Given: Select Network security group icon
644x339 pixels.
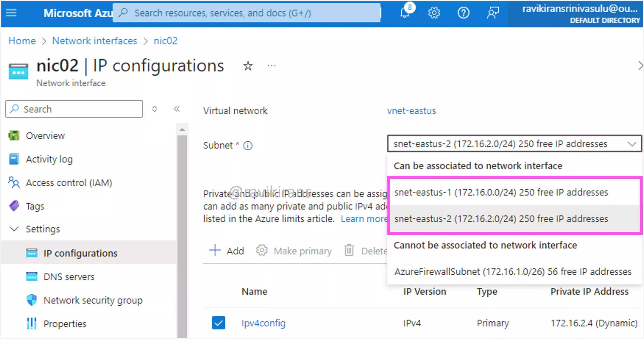Looking at the screenshot, I should pyautogui.click(x=33, y=300).
